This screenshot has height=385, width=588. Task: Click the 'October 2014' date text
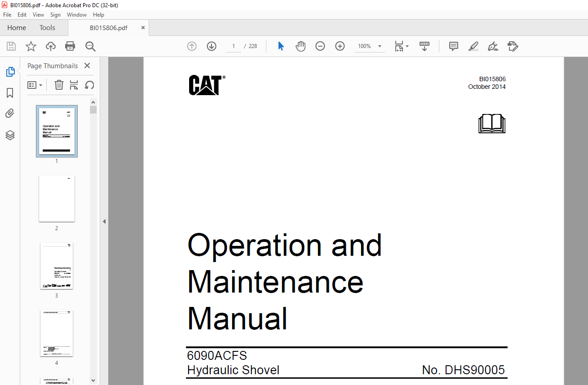[x=487, y=87]
